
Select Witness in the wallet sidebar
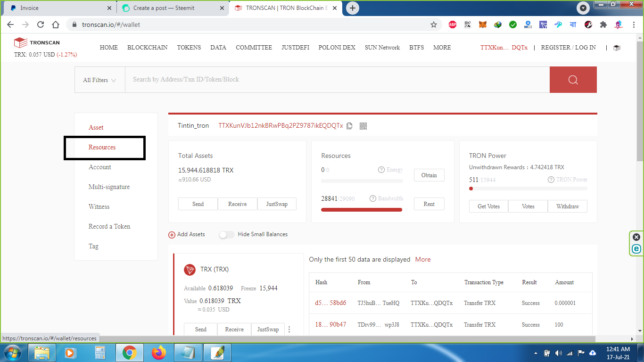[99, 207]
